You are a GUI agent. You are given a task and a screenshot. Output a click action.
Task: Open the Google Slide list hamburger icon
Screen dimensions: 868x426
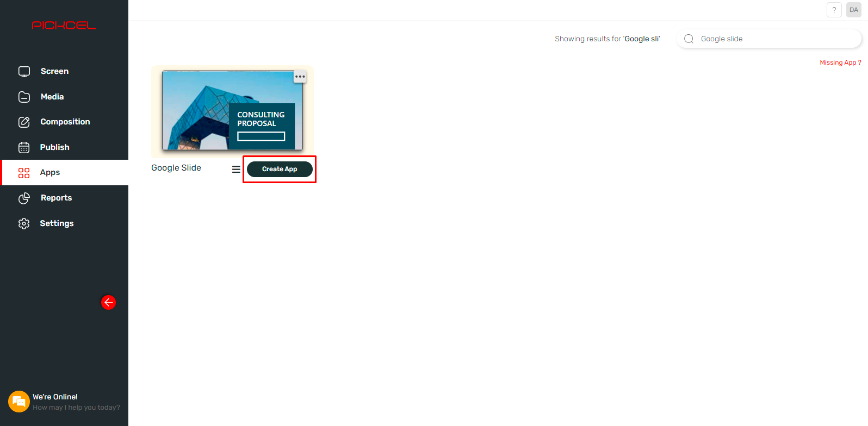(x=236, y=169)
